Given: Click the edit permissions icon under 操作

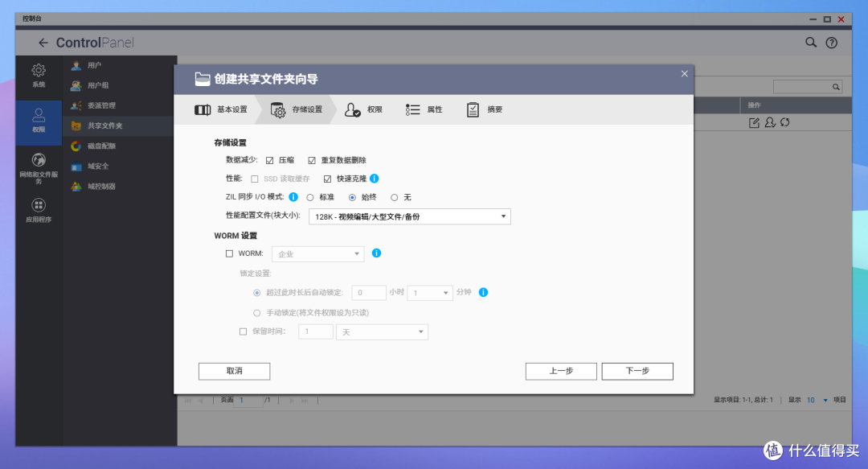Looking at the screenshot, I should [769, 122].
